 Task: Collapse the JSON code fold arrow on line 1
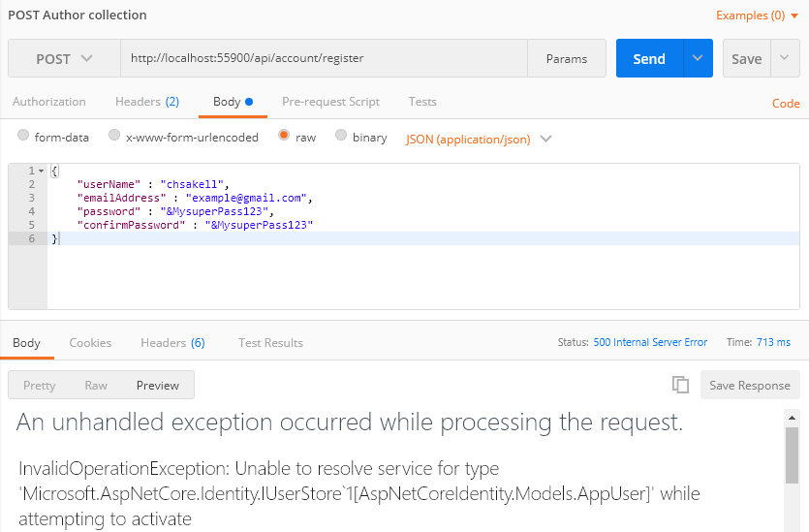(40, 172)
